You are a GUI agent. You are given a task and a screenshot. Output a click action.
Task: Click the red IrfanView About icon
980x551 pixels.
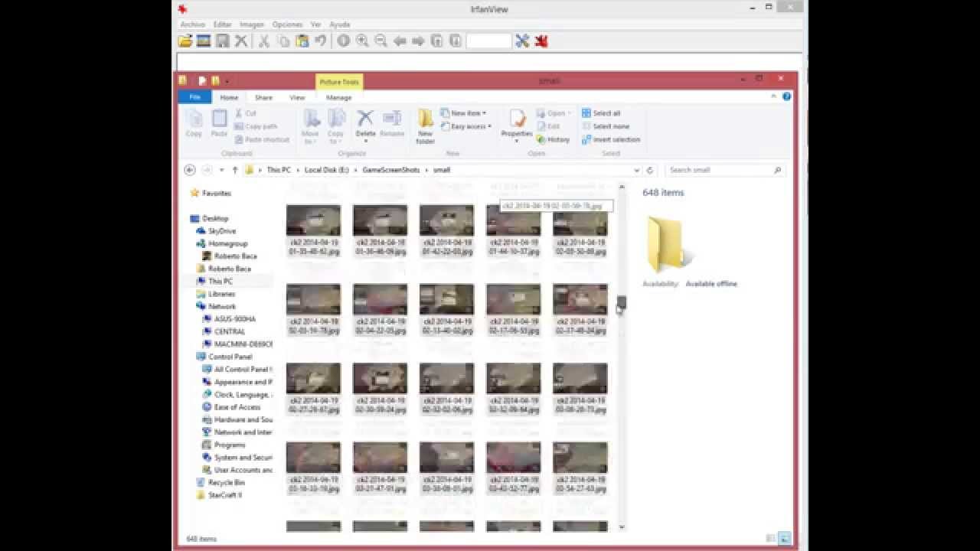click(x=541, y=41)
